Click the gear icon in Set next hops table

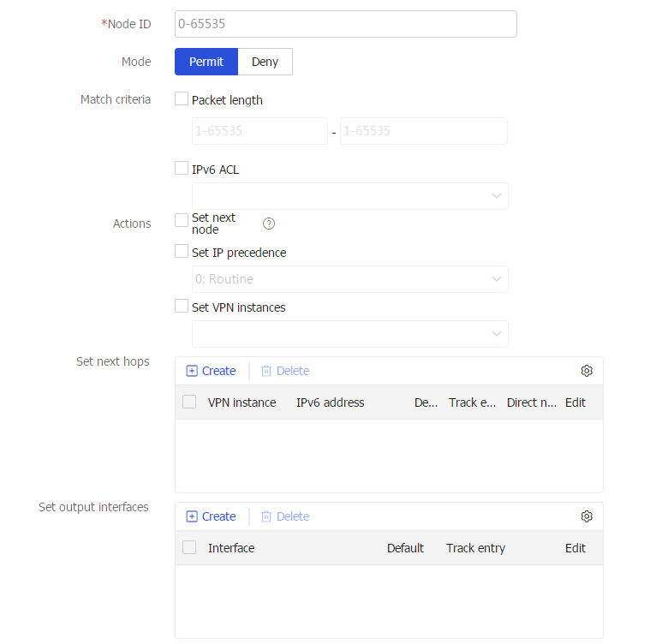[x=587, y=371]
